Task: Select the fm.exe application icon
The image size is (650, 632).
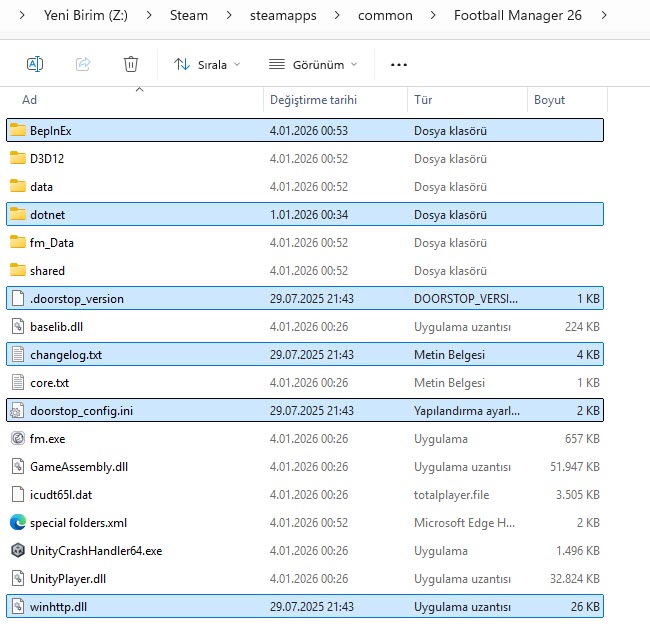Action: coord(17,438)
